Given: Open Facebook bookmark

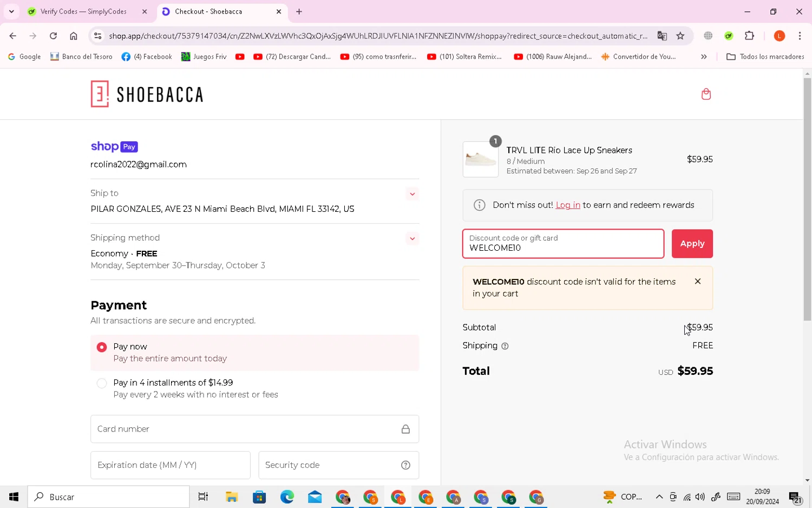Looking at the screenshot, I should [147, 56].
